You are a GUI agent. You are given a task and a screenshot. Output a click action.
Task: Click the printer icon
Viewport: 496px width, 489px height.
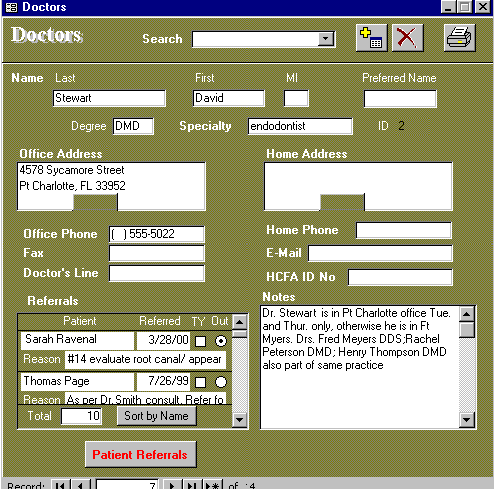[x=459, y=38]
